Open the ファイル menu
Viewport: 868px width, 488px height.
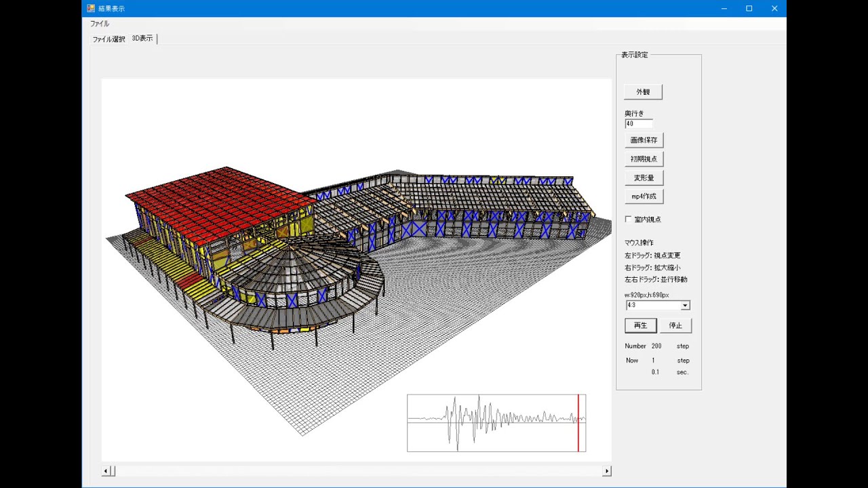tap(100, 24)
